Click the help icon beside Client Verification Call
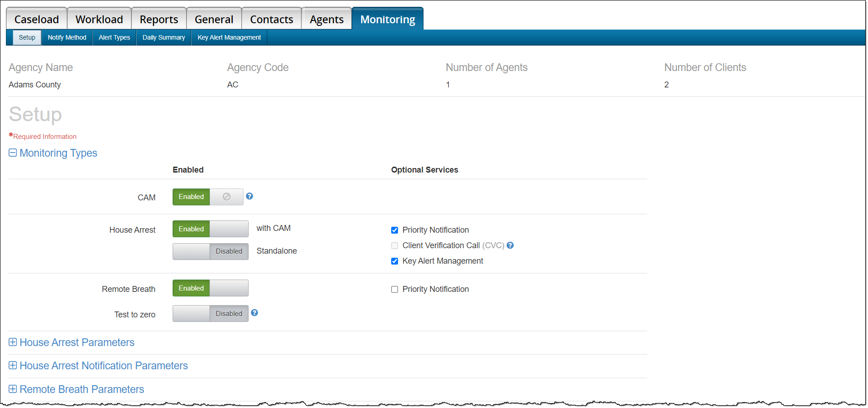868x408 pixels. [x=510, y=245]
